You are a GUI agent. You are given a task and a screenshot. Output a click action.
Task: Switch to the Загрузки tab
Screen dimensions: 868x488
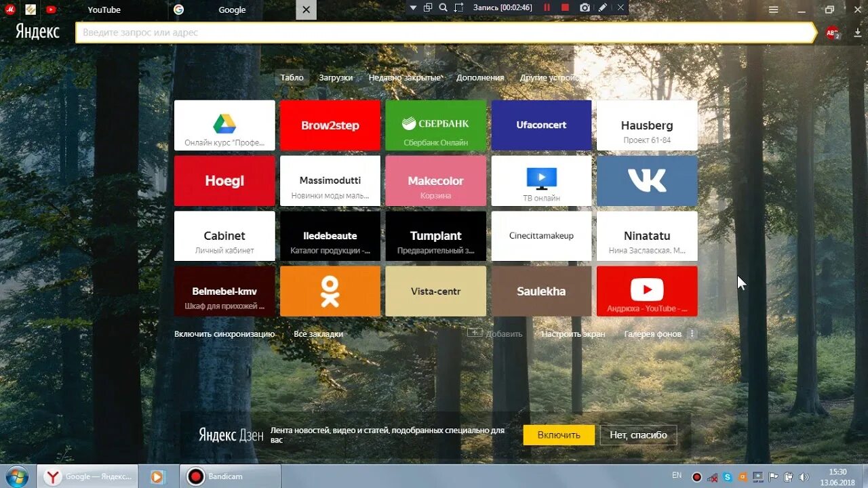click(336, 77)
